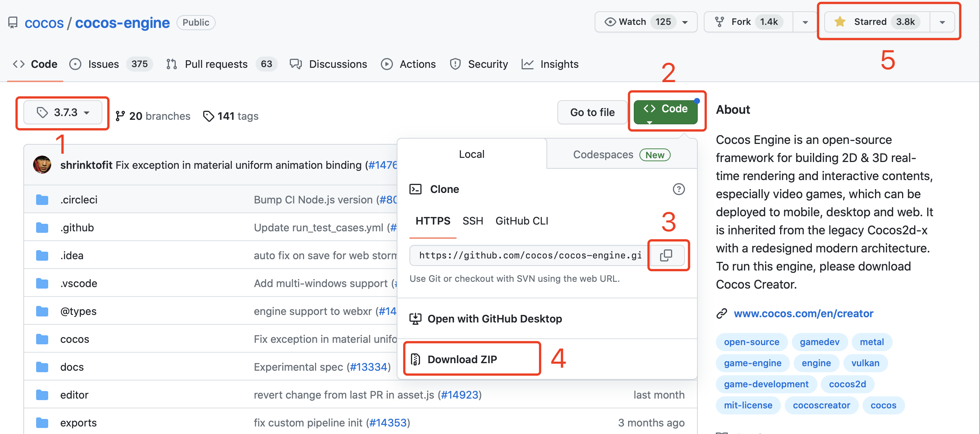Open the 3.7.3 tag switcher dropdown
This screenshot has height=434, width=980.
point(63,112)
